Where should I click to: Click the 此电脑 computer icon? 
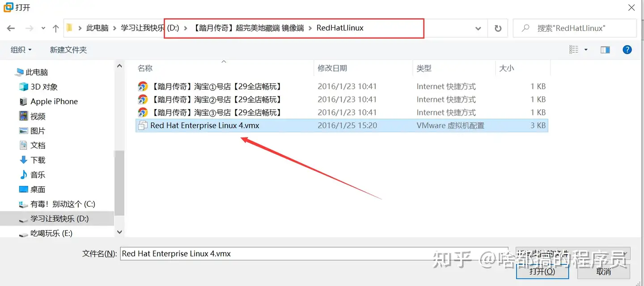click(x=19, y=72)
